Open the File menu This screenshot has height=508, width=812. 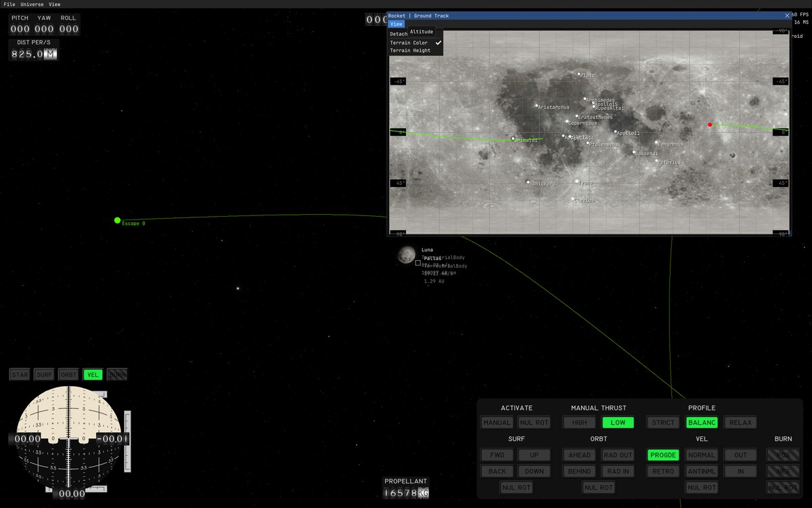[x=9, y=4]
